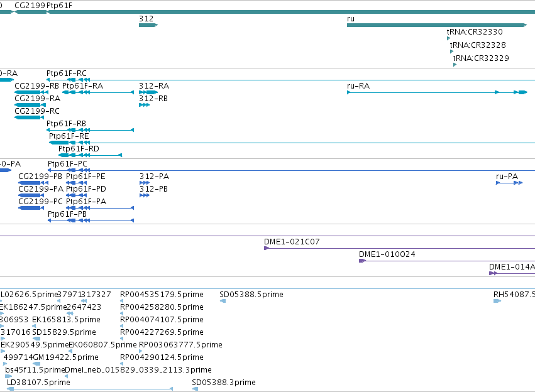
Task: Select the RP004227269.5prime EST label
Action: pos(162,332)
